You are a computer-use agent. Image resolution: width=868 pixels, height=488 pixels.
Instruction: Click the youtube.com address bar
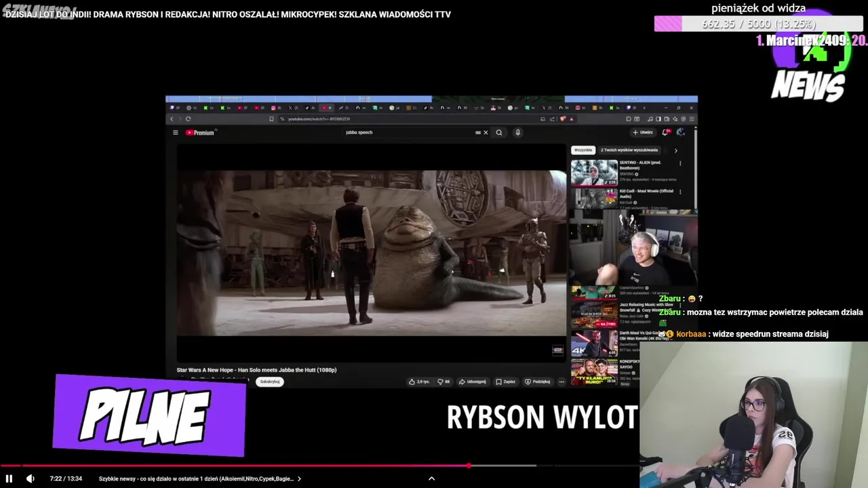tap(407, 119)
